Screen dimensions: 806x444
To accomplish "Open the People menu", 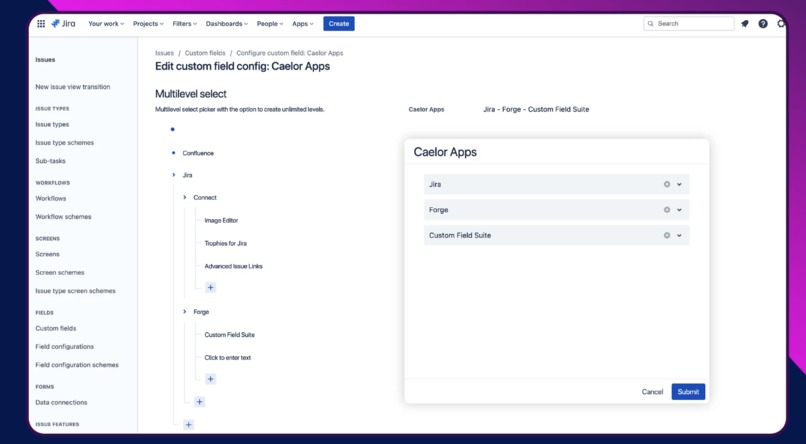I will (x=270, y=24).
